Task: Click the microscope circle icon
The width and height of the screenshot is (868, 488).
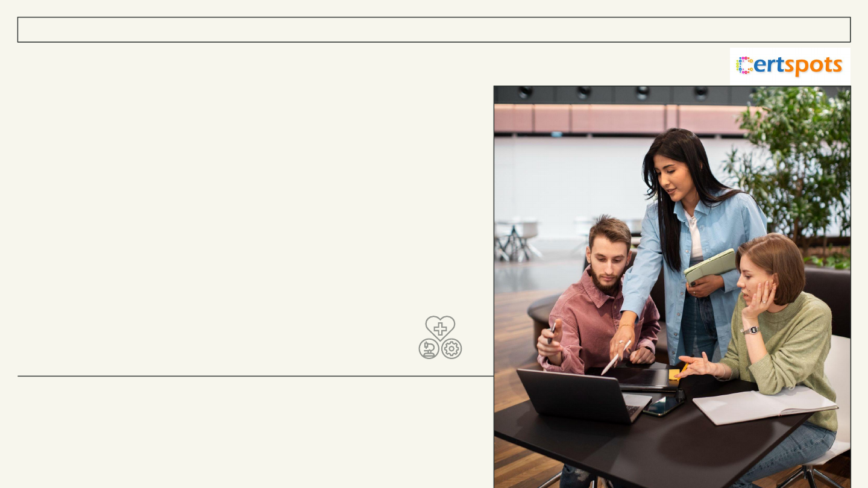Action: pos(429,349)
